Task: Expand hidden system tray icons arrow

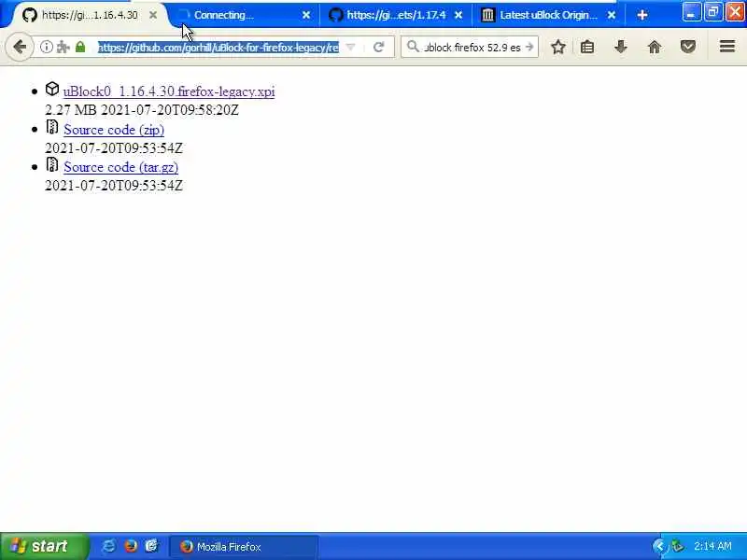Action: pos(659,546)
